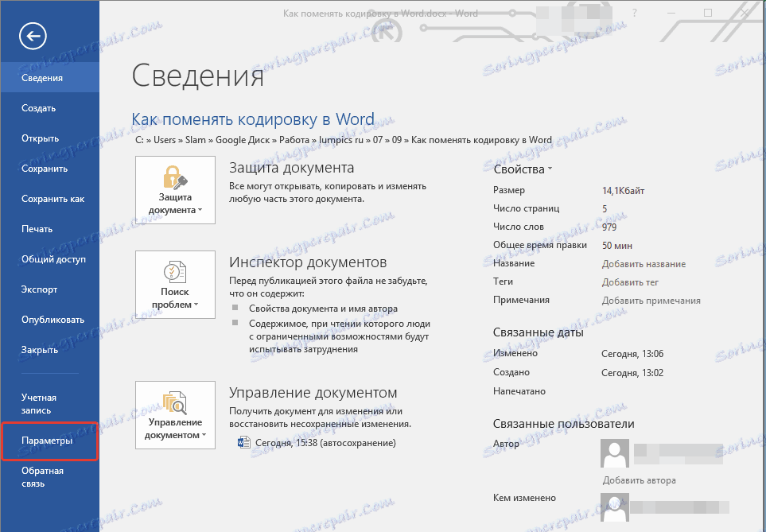Click Изменено date Сегодня, 13:06
This screenshot has width=766, height=532.
point(632,354)
